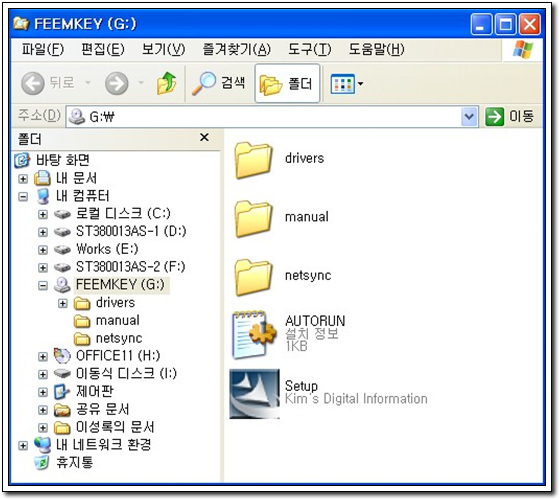Open the 도움말(H) menu
Viewport: 560px width, 500px height.
376,49
